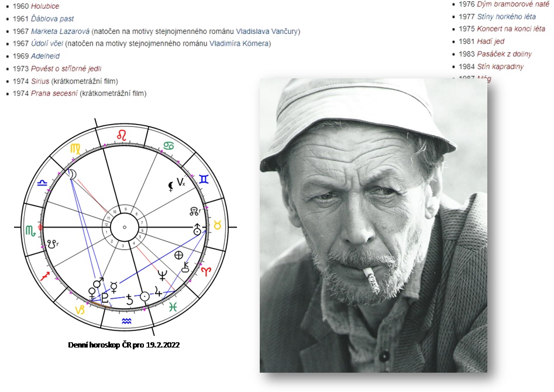Screen dimensions: 554x392
Task: Click the yellow Virgo symbol
Action: 74,147
